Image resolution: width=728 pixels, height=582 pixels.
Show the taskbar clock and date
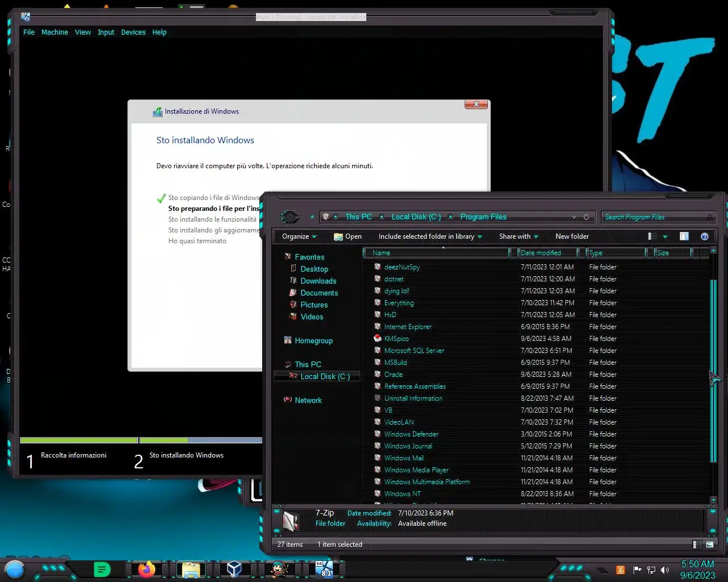point(697,569)
